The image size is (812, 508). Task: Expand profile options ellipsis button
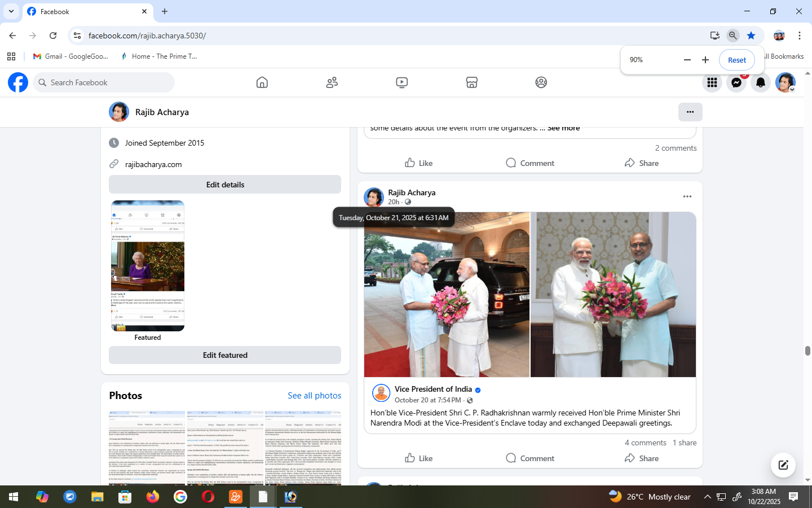(690, 112)
